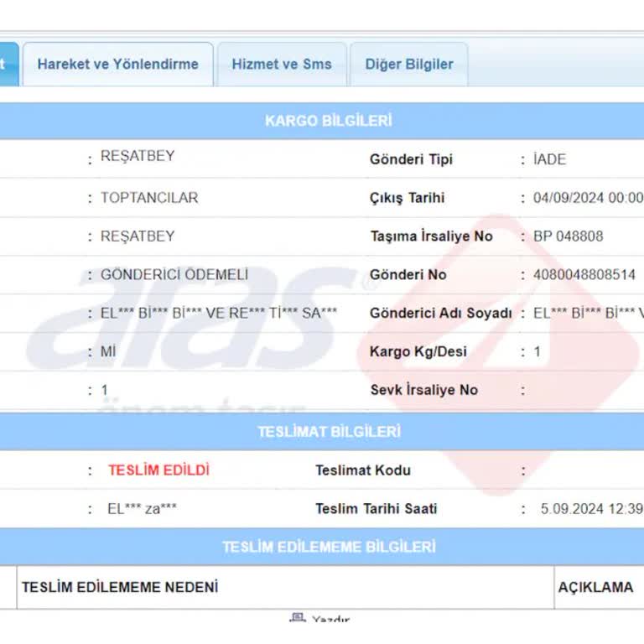Image resolution: width=644 pixels, height=644 pixels.
Task: Click the KARGO BİLGİLERİ section header
Action: 329,121
